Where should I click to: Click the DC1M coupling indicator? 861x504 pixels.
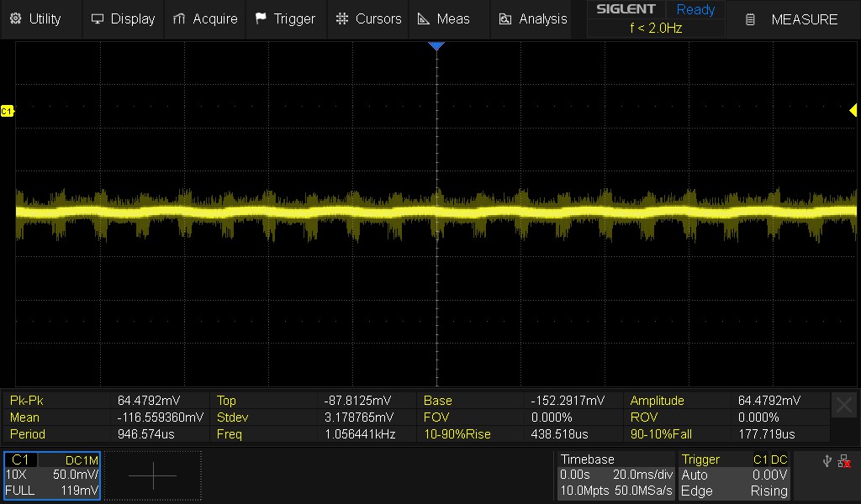click(82, 460)
